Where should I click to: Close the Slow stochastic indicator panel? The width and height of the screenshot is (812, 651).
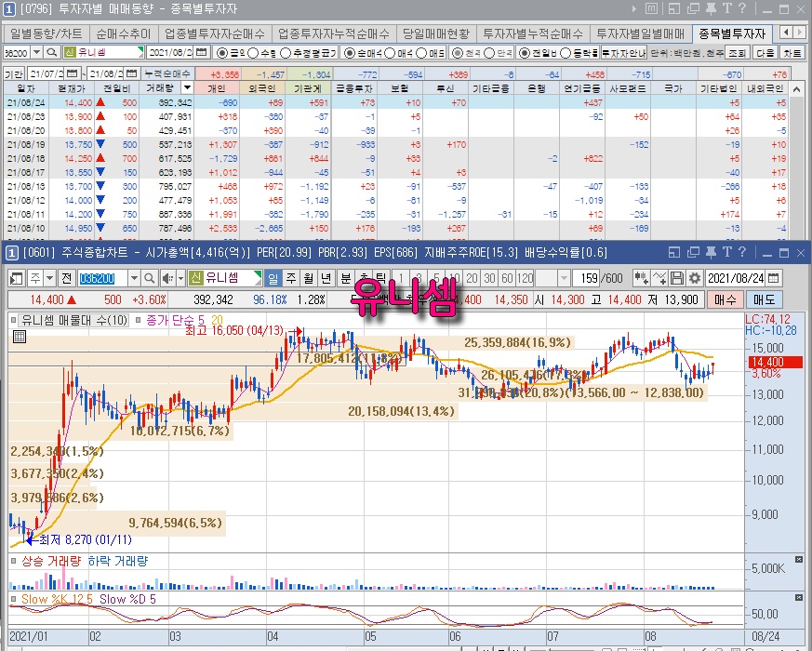click(x=799, y=598)
